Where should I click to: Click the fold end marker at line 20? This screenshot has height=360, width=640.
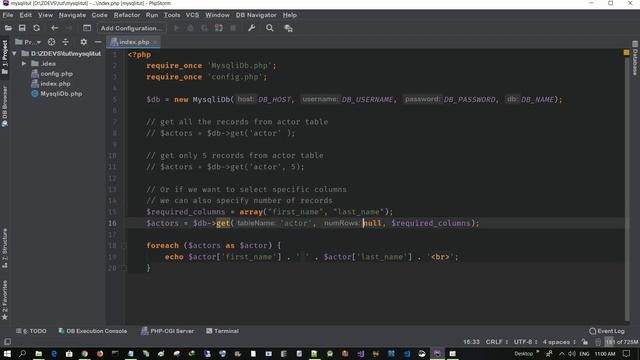click(x=124, y=268)
